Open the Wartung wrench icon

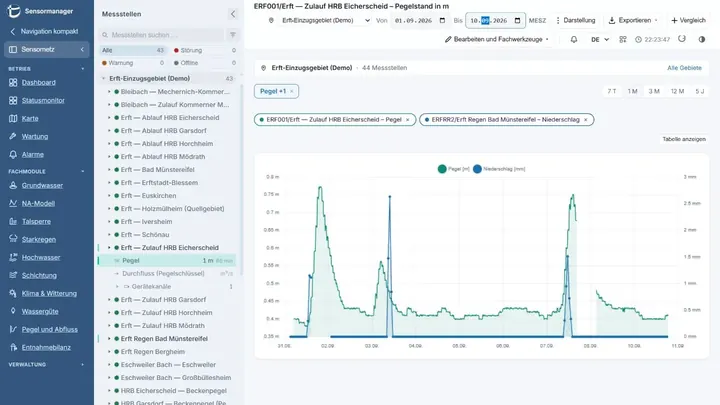(13, 136)
